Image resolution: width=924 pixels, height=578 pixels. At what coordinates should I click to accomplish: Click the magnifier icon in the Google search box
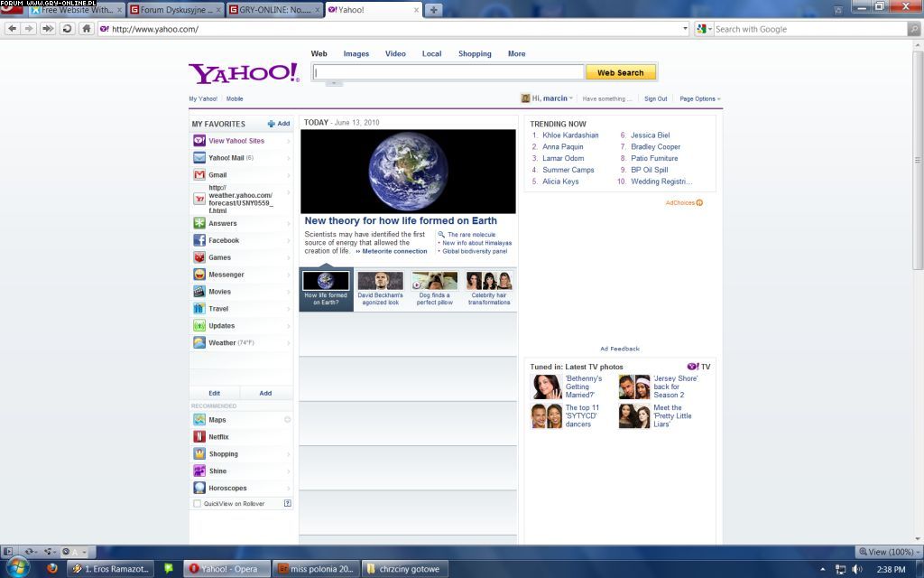[914, 29]
